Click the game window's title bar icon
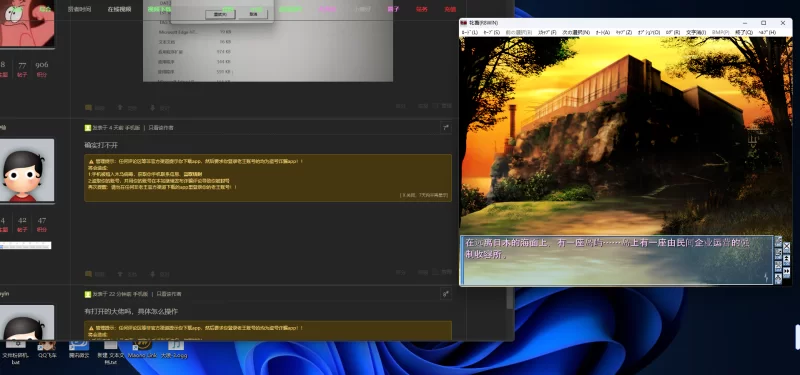 (464, 23)
